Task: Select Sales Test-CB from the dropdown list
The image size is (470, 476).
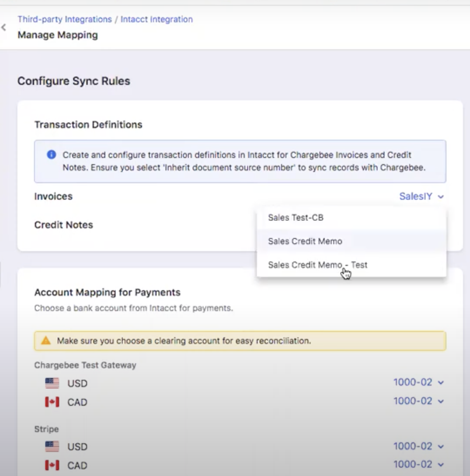Action: [x=296, y=217]
